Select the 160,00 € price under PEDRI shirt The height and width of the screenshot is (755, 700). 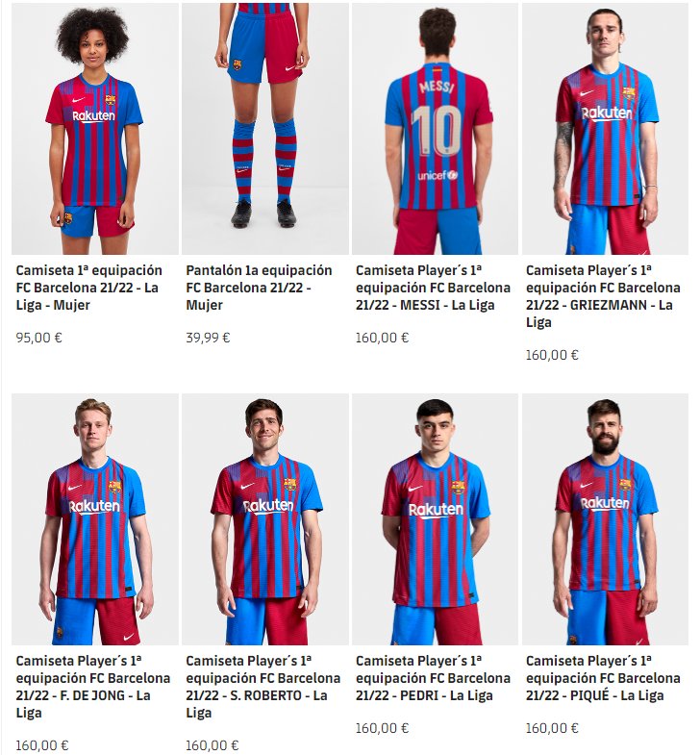coord(383,728)
